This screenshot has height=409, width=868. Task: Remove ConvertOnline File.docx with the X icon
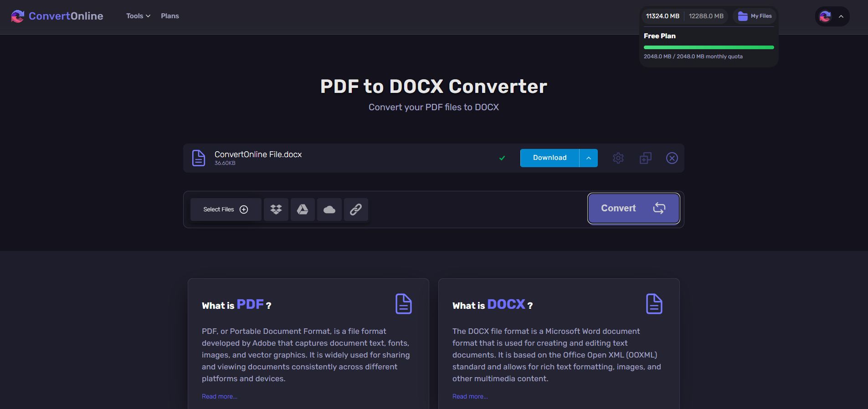coord(672,158)
